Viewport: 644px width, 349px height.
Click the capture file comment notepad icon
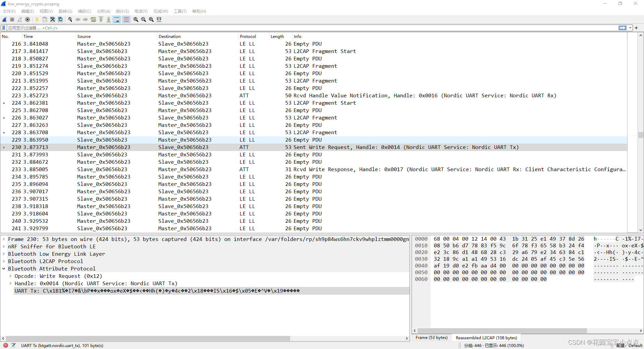tap(13, 345)
